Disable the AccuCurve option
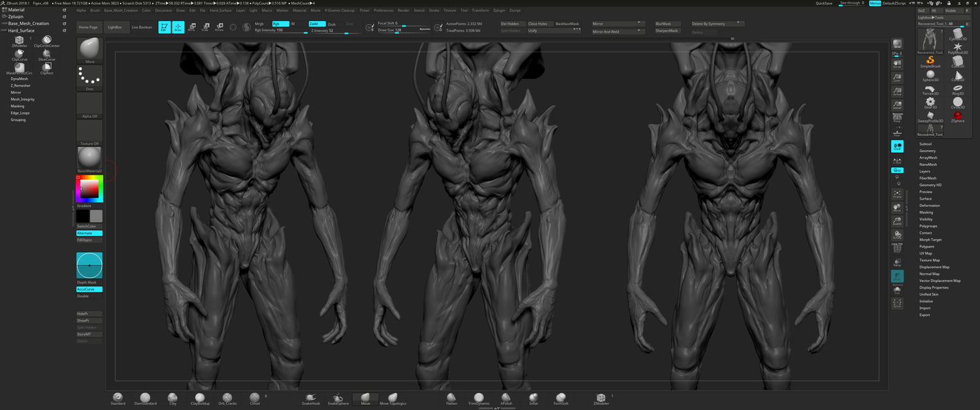Image resolution: width=980 pixels, height=410 pixels. (89, 289)
